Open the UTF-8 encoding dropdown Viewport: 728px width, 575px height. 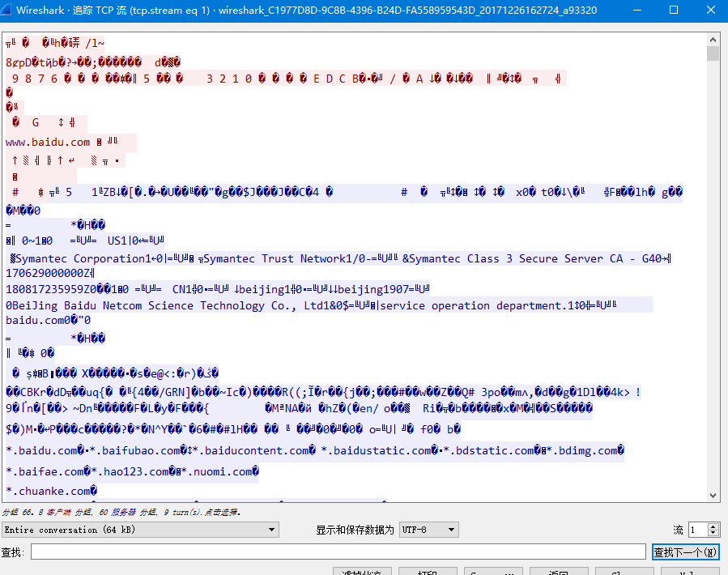click(429, 530)
